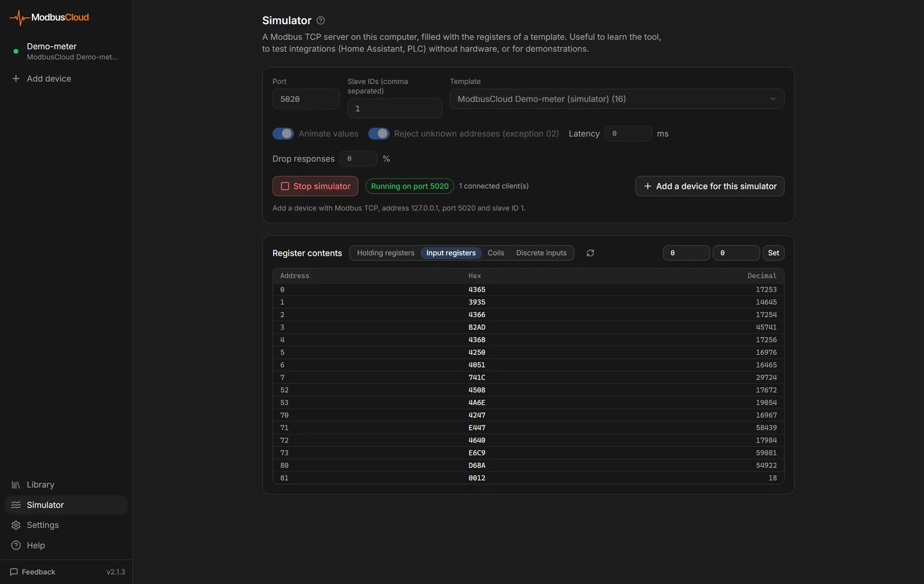
Task: Switch to Discrete inputs tab
Action: tap(541, 253)
